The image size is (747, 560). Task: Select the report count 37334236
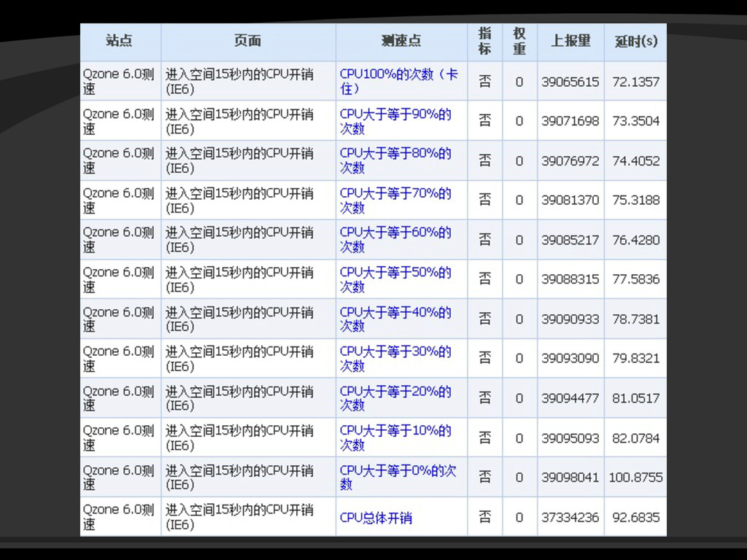570,517
